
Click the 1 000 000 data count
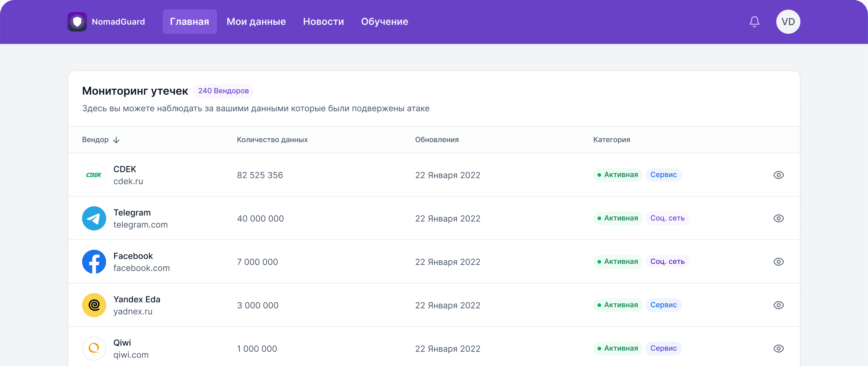(x=257, y=349)
